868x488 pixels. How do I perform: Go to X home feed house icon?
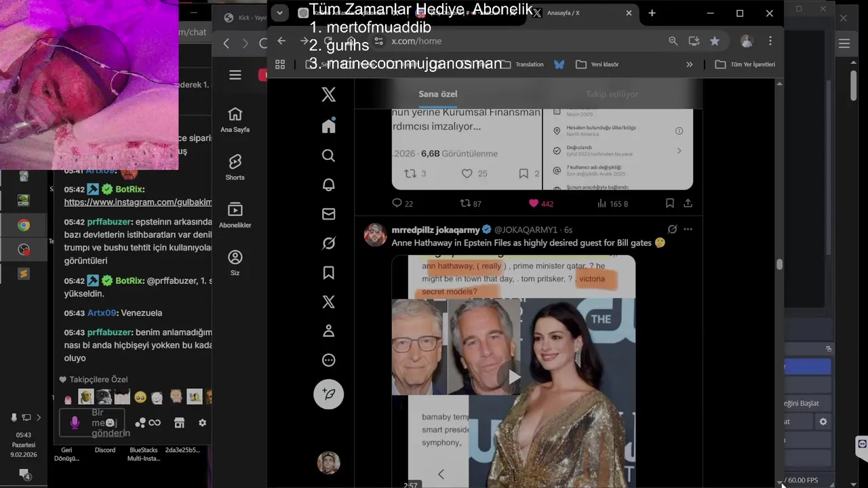328,125
